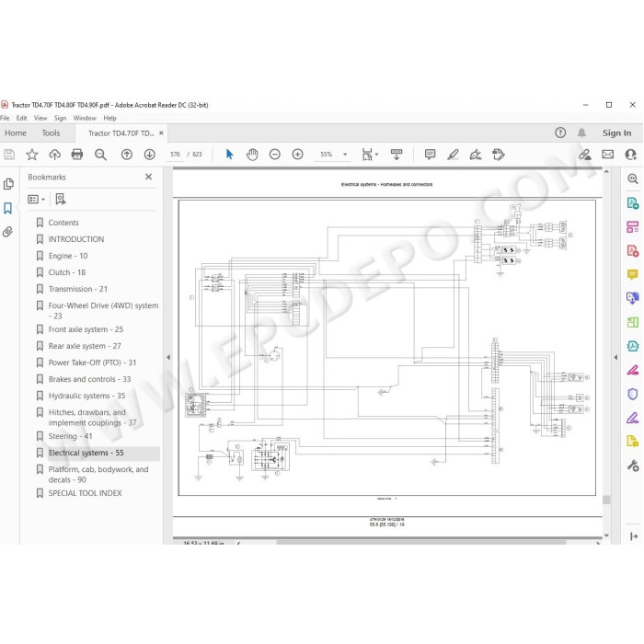Viewport: 644px width, 644px height.
Task: Open Protect shield tool
Action: click(x=633, y=394)
